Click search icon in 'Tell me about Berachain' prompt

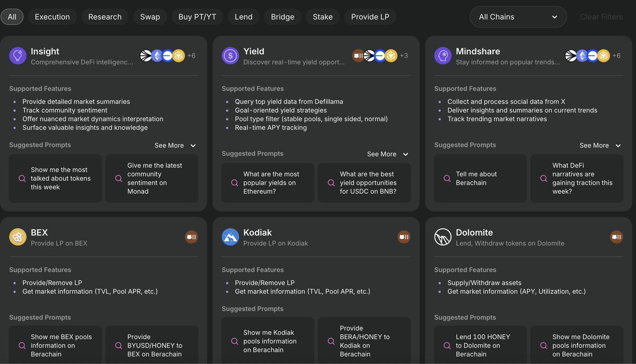[x=447, y=179]
